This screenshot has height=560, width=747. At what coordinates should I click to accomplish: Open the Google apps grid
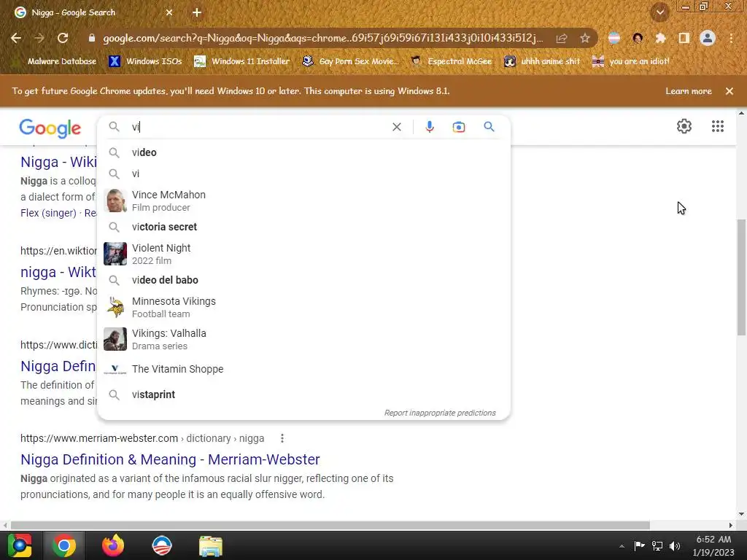point(718,126)
